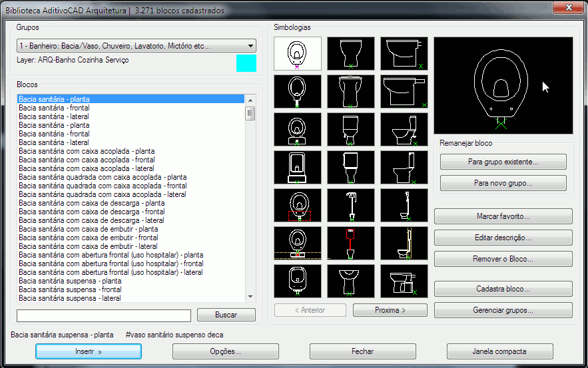This screenshot has height=368, width=588.
Task: Go to the Proxima page of symbols
Action: coord(390,310)
